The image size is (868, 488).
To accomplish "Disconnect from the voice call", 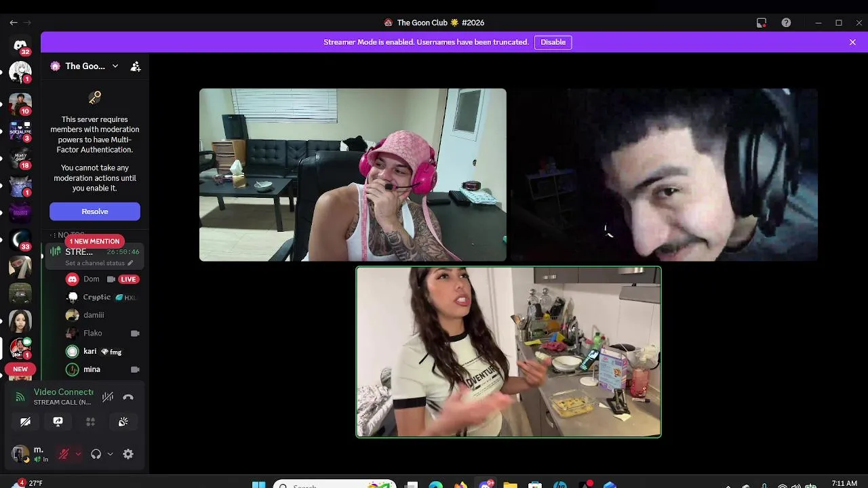I will pyautogui.click(x=128, y=397).
